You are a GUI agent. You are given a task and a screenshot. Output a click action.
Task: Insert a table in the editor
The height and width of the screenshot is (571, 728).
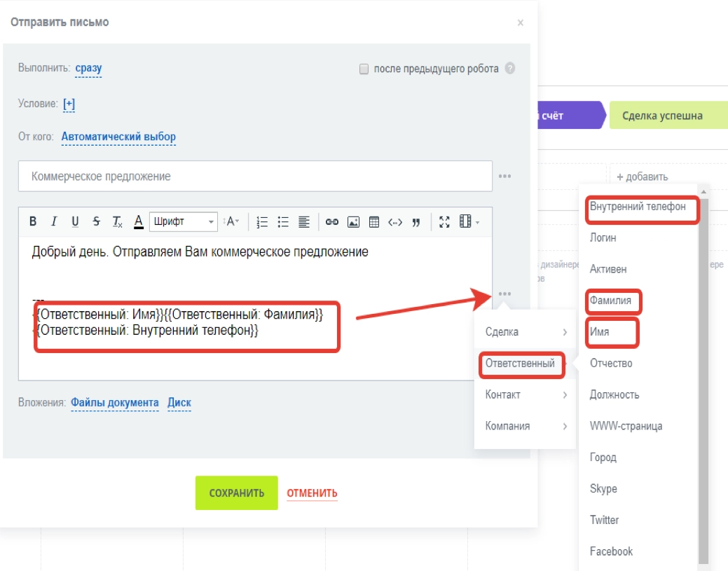click(374, 222)
